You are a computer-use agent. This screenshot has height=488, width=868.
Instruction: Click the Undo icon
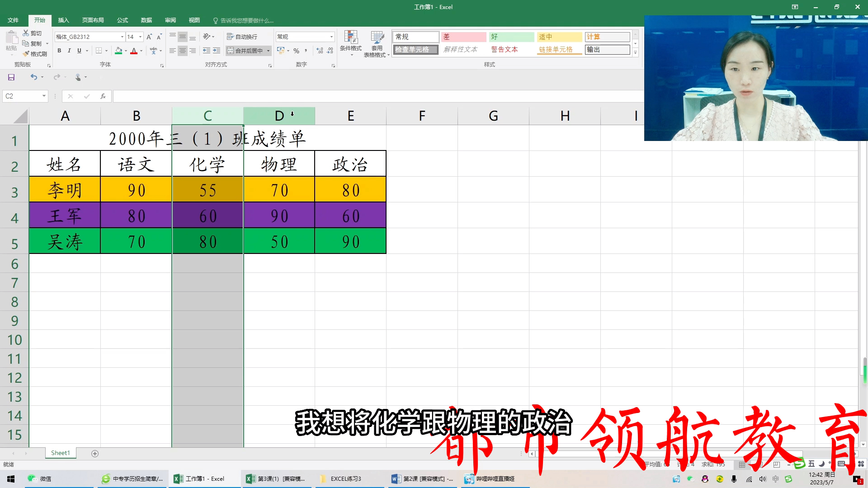tap(34, 77)
